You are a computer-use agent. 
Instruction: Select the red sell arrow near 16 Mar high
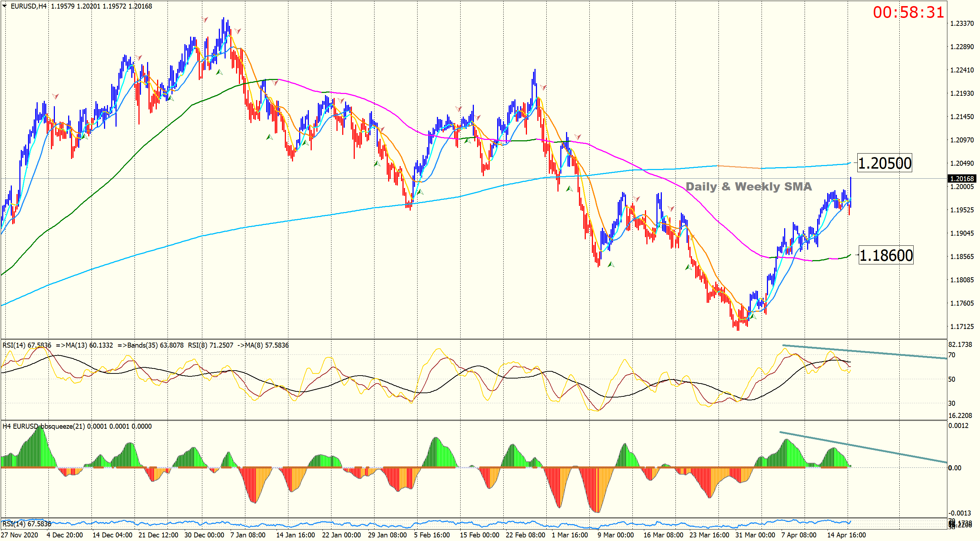coord(671,208)
